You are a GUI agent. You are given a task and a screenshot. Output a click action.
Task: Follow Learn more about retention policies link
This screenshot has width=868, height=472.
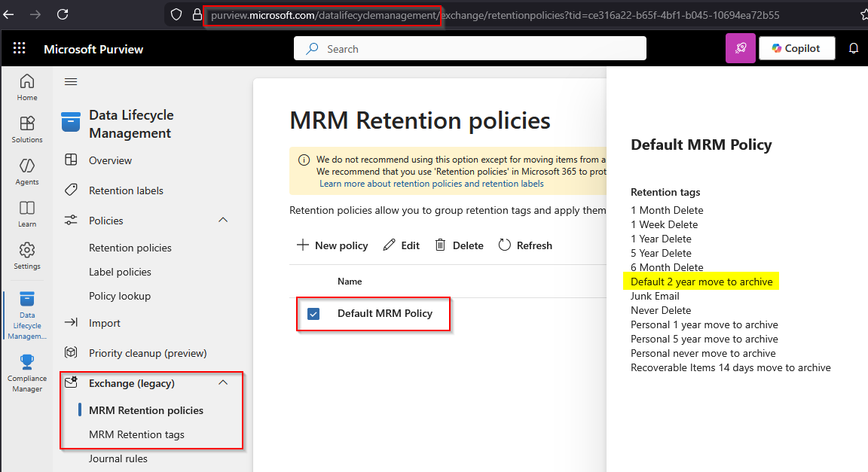(x=431, y=184)
